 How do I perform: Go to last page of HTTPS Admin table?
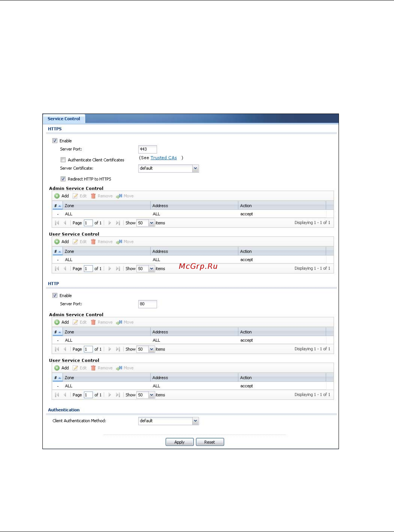pos(118,223)
